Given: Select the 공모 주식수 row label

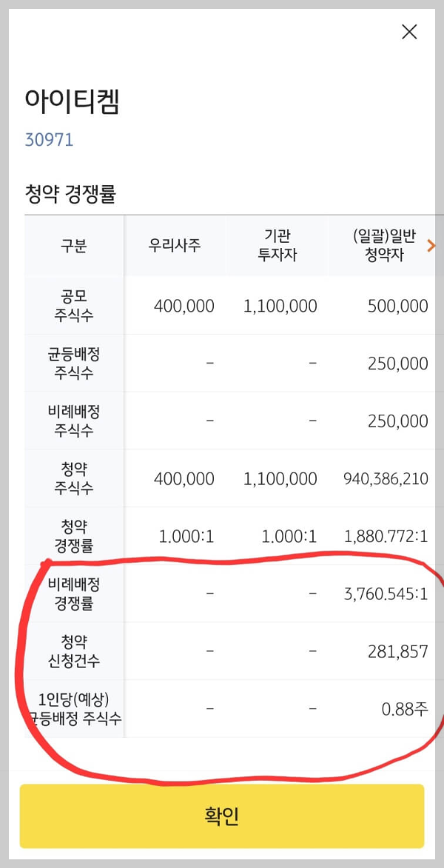Looking at the screenshot, I should pyautogui.click(x=73, y=305).
